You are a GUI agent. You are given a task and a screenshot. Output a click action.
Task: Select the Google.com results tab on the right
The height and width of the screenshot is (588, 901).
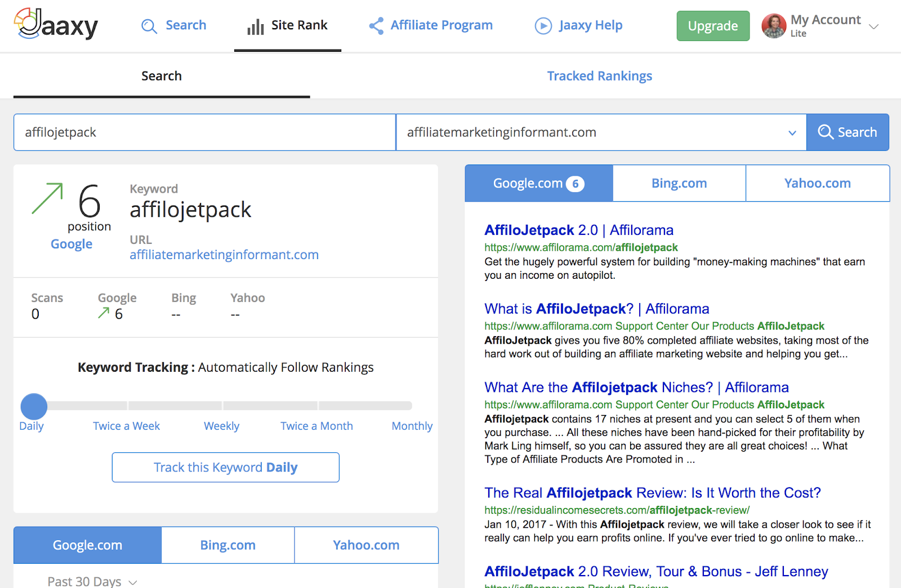[539, 183]
